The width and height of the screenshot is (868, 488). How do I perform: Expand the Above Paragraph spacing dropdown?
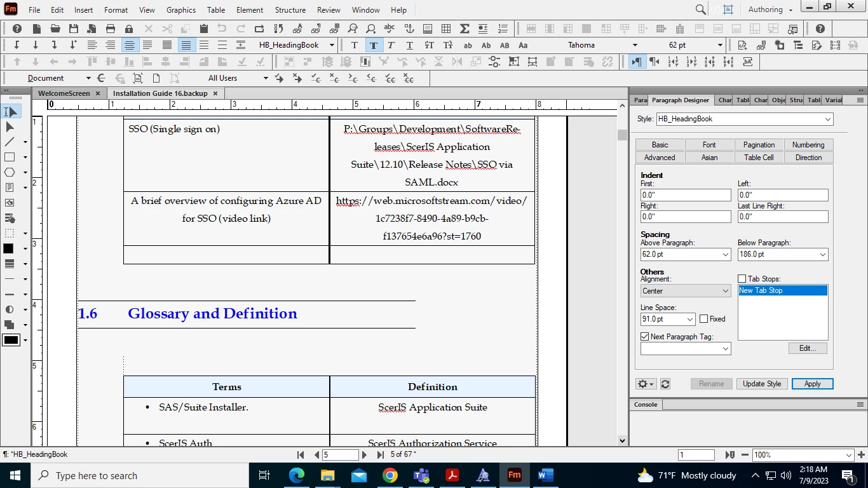point(726,254)
